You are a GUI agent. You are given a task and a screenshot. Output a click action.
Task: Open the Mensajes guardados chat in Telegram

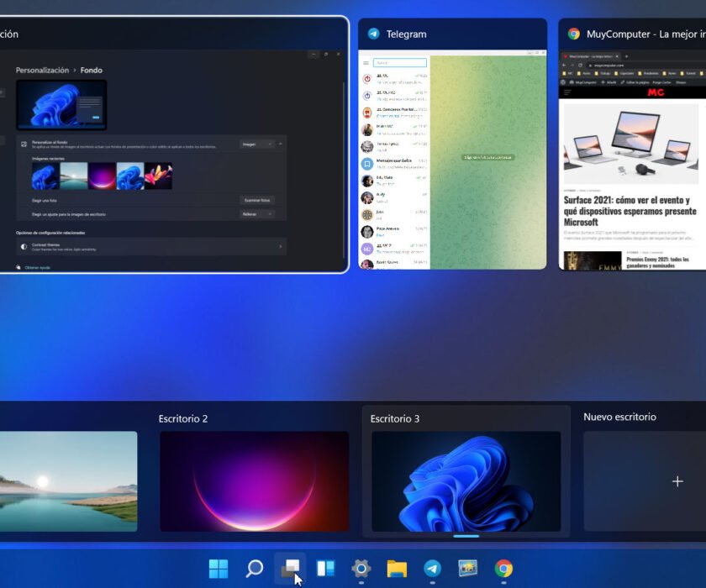[394, 164]
